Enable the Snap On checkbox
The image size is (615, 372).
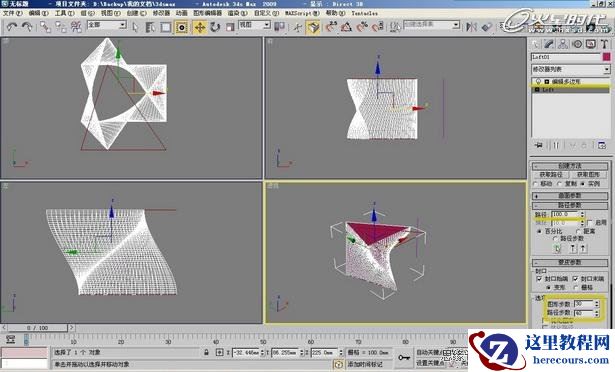click(589, 223)
